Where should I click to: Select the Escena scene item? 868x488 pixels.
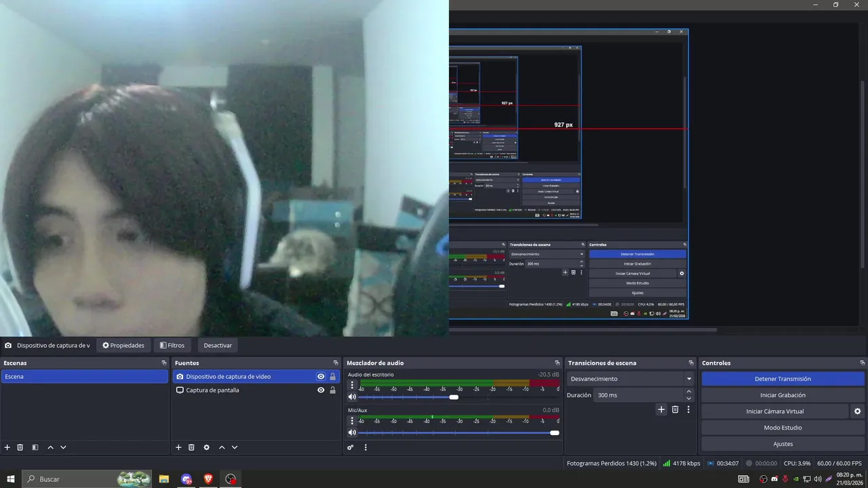[x=85, y=377]
